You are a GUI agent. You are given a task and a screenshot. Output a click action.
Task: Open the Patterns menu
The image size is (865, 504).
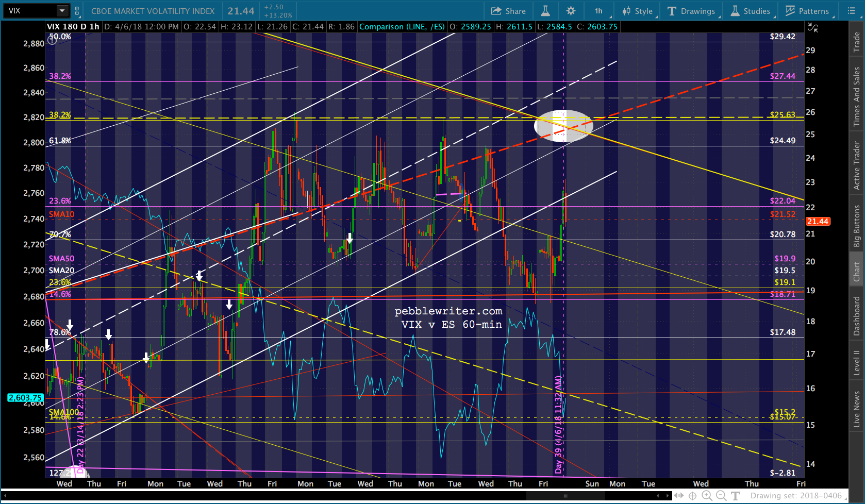coord(807,11)
